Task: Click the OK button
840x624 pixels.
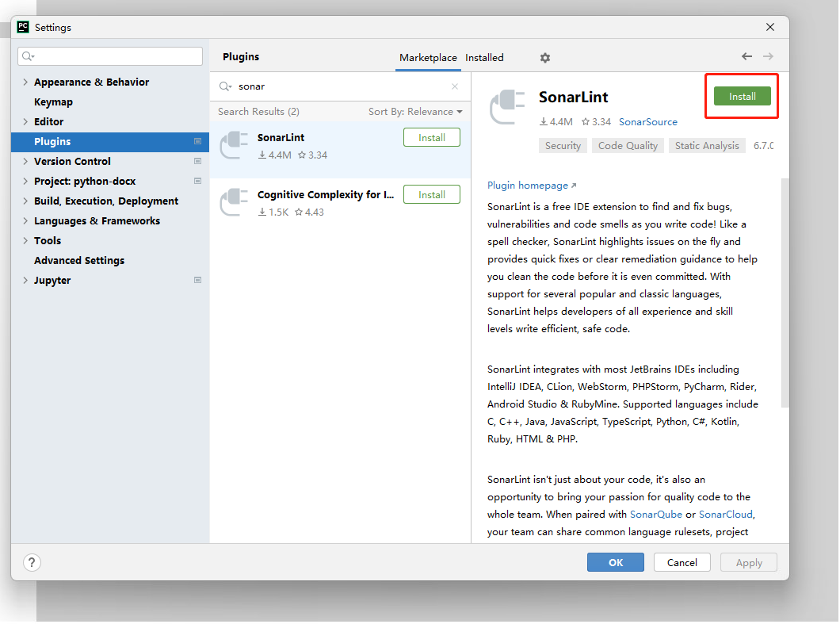Action: coord(616,562)
